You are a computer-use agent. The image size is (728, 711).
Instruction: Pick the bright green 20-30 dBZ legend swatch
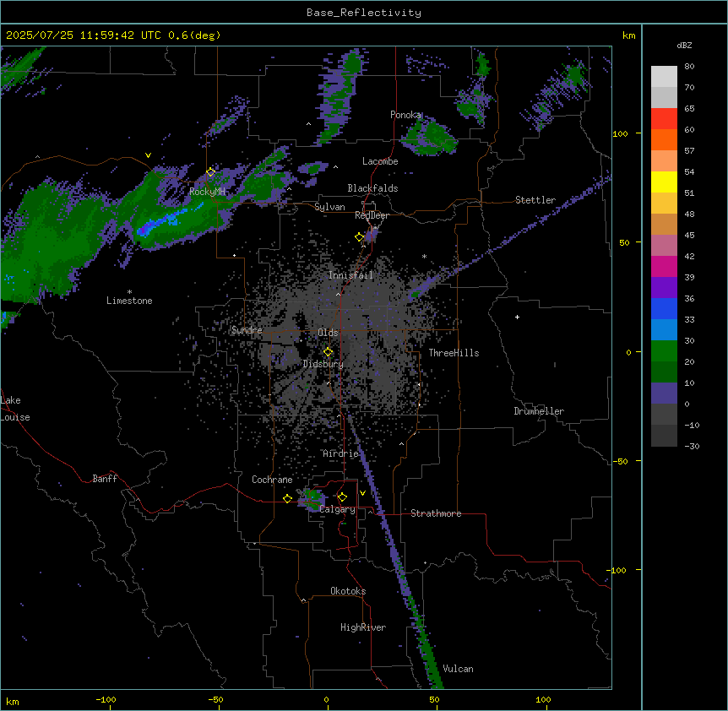(664, 351)
